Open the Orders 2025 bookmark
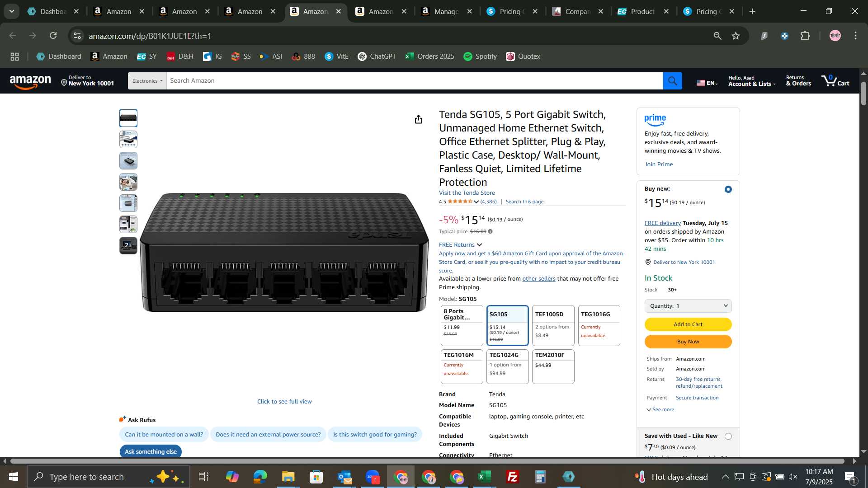Screen dimensions: 868x488 click(430, 56)
